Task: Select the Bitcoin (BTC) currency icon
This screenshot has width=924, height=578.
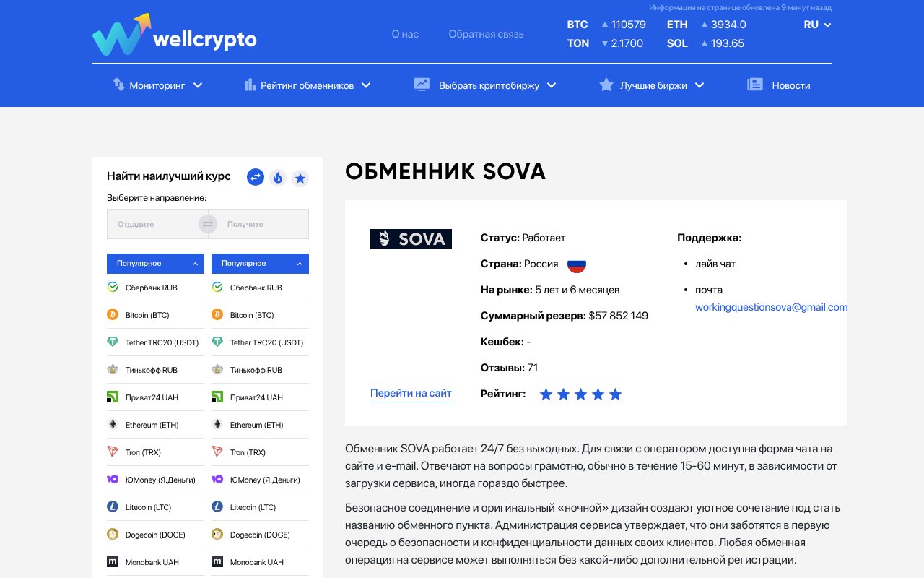Action: point(113,314)
